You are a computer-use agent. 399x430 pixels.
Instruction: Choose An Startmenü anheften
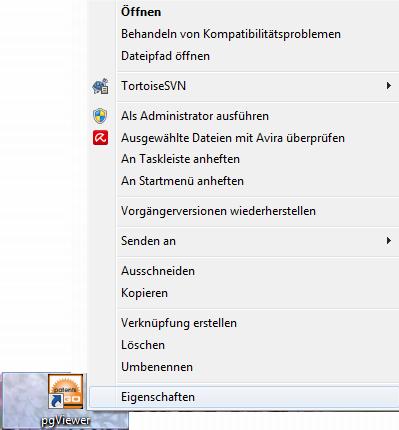click(x=182, y=181)
